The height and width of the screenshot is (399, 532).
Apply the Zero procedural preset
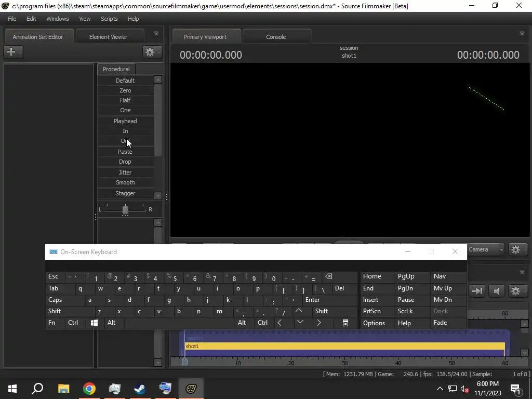coord(126,90)
